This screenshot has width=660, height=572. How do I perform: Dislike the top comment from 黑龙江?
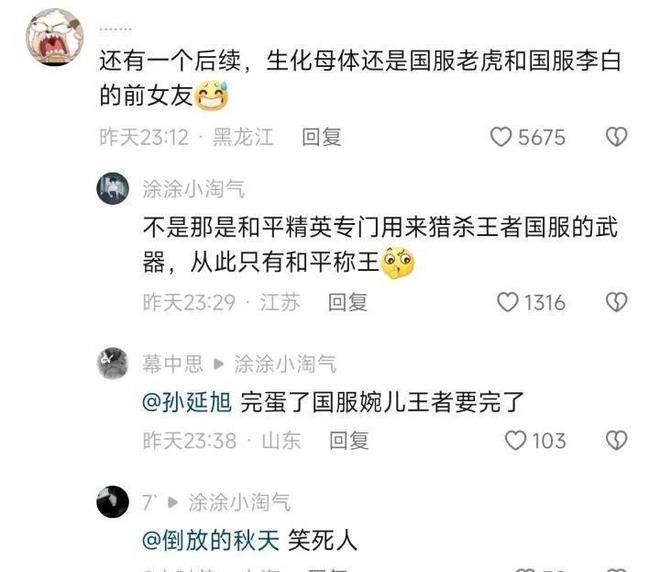coord(616,137)
